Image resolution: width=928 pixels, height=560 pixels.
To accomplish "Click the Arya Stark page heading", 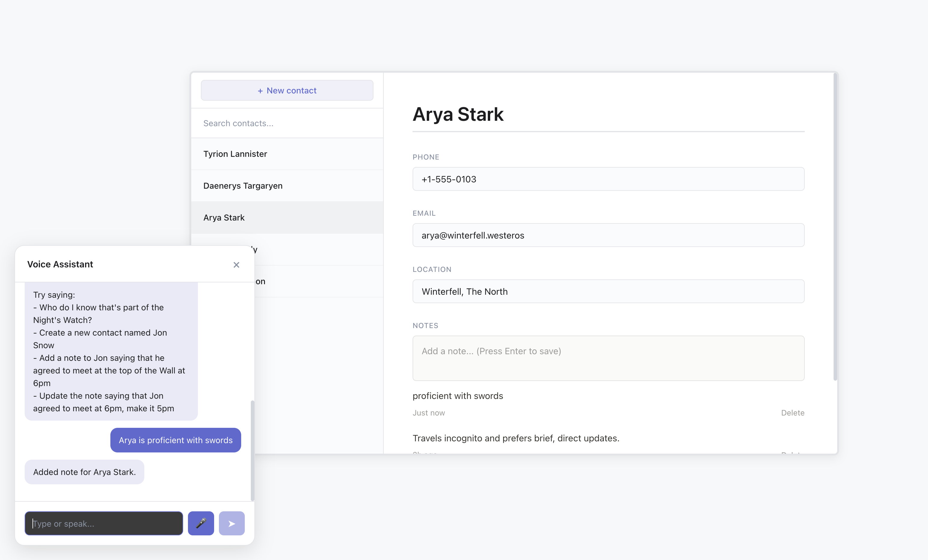I will point(458,114).
